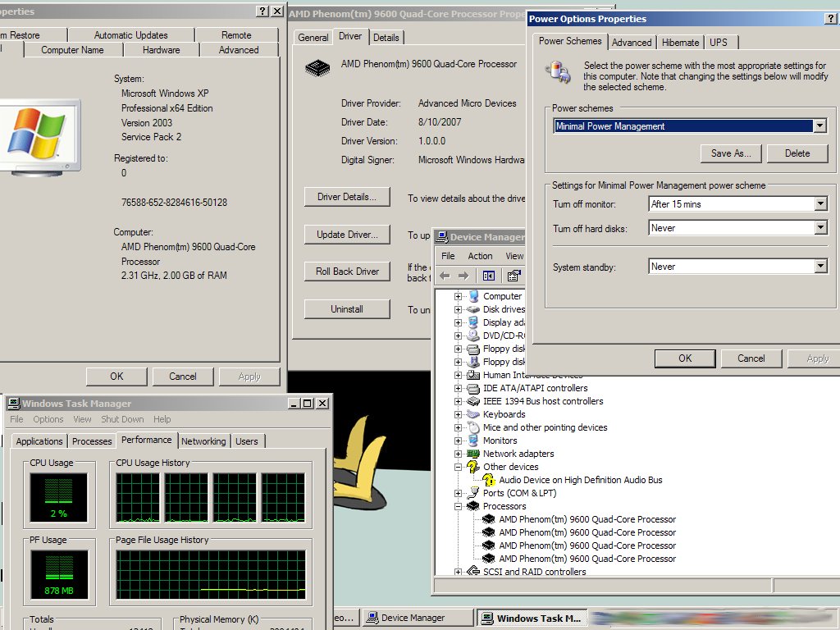Image resolution: width=840 pixels, height=630 pixels.
Task: Select the Audio Device on High Definition Audio Bus
Action: [580, 480]
